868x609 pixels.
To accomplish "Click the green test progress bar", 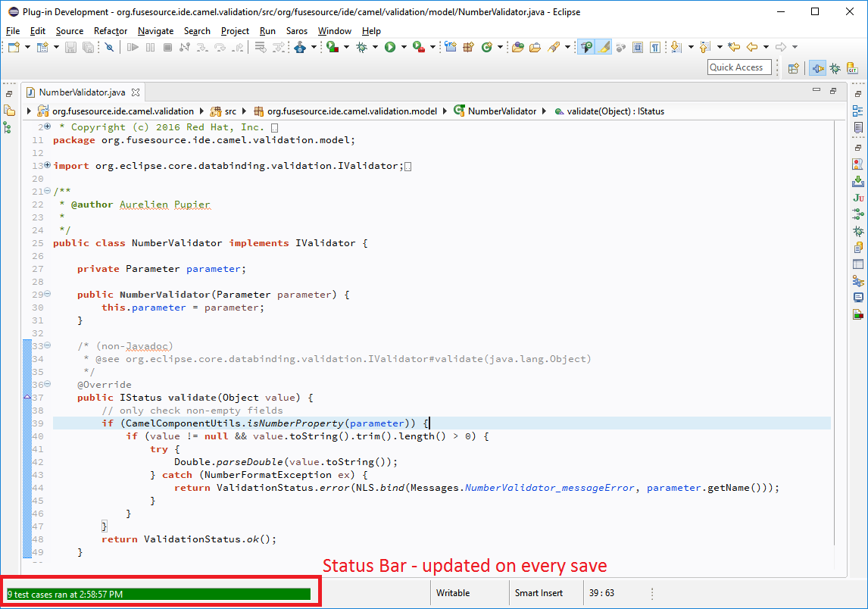I will [x=158, y=594].
